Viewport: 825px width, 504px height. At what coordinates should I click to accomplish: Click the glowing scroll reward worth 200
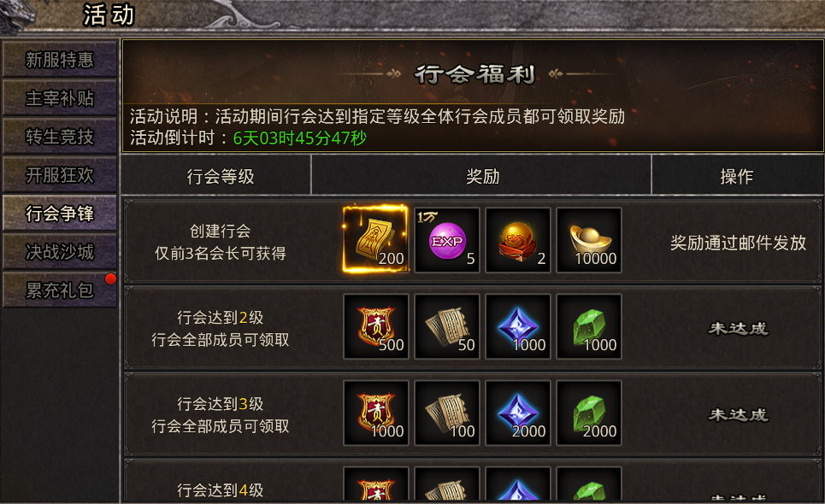pos(375,240)
